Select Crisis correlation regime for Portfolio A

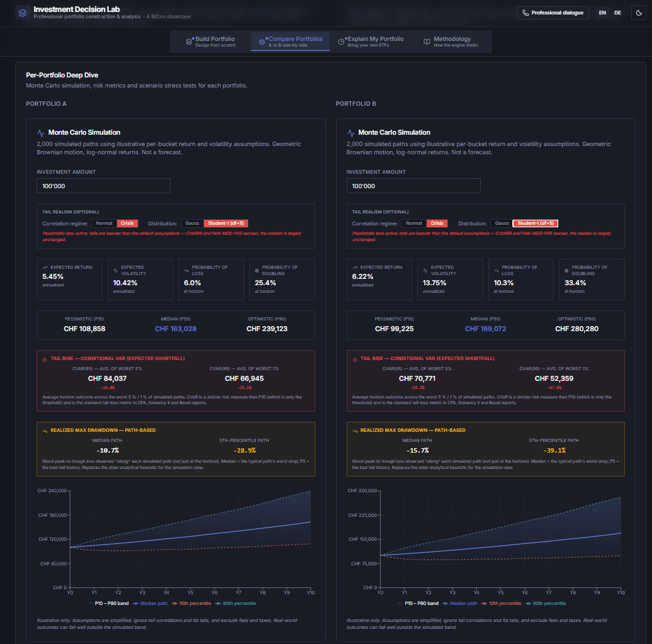pos(127,223)
